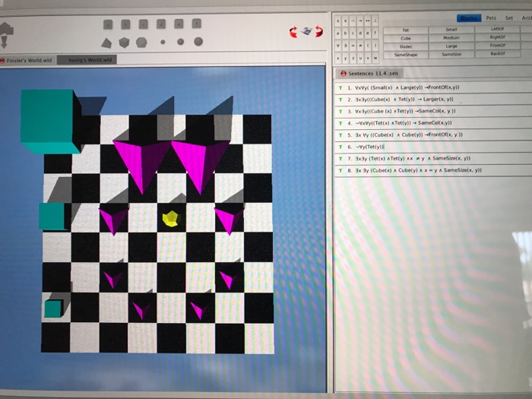Viewport: 532px width, 399px height.
Task: Open the Set predicate tab
Action: [509, 18]
